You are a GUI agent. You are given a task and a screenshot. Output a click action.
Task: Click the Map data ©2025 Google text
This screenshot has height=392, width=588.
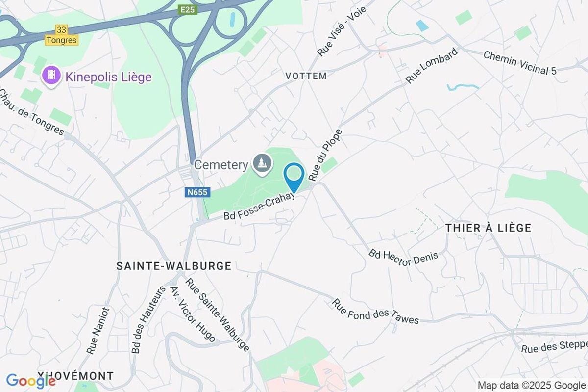532,385
